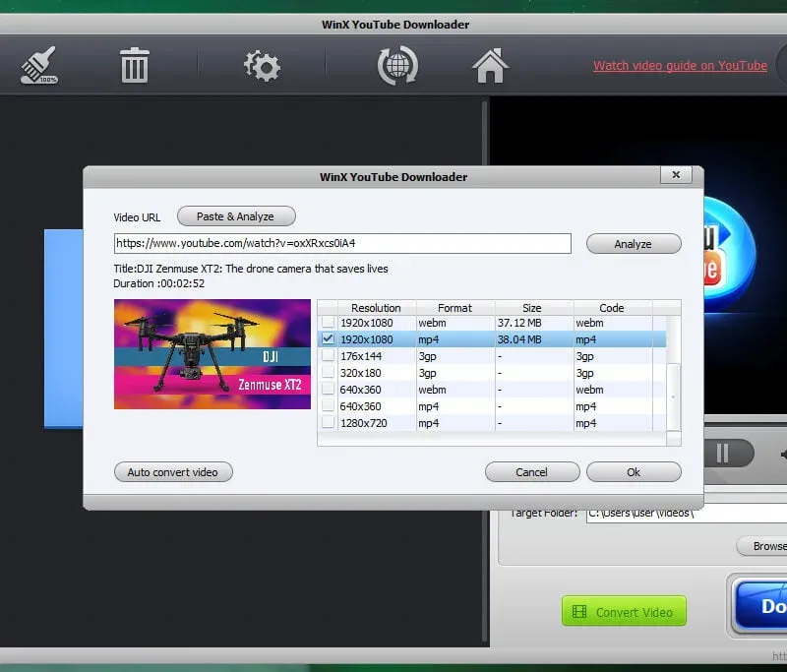
Task: Click the Paste & Analyze button
Action: click(x=236, y=216)
